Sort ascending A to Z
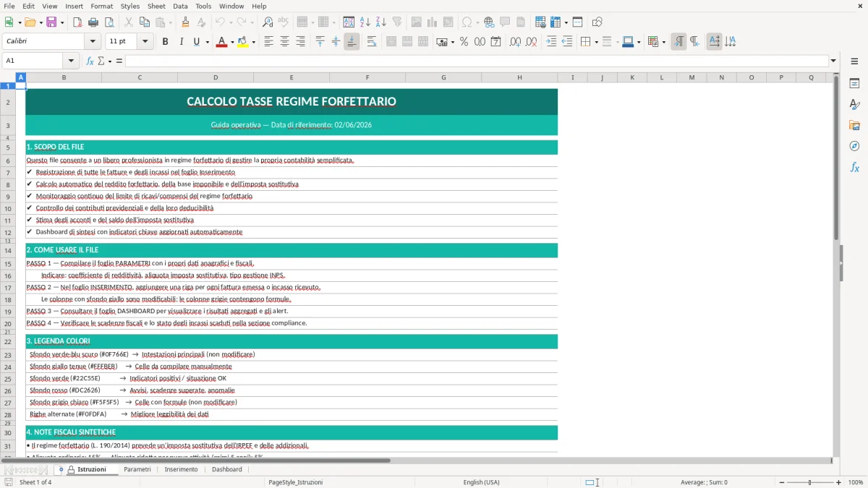The image size is (868, 488). click(x=365, y=22)
